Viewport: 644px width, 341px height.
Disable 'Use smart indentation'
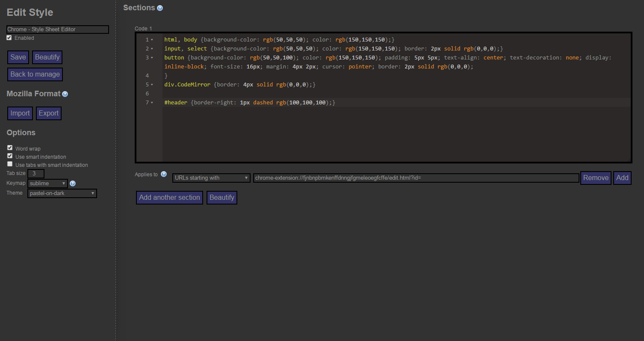click(x=9, y=156)
